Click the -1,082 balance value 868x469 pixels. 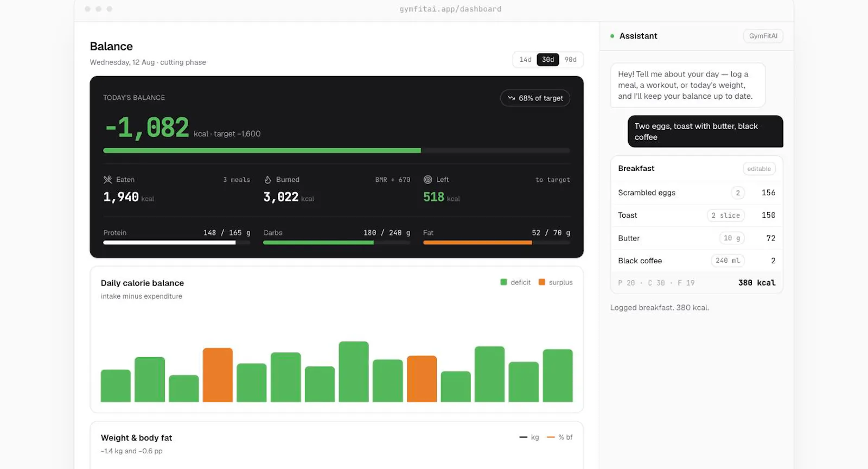point(146,128)
